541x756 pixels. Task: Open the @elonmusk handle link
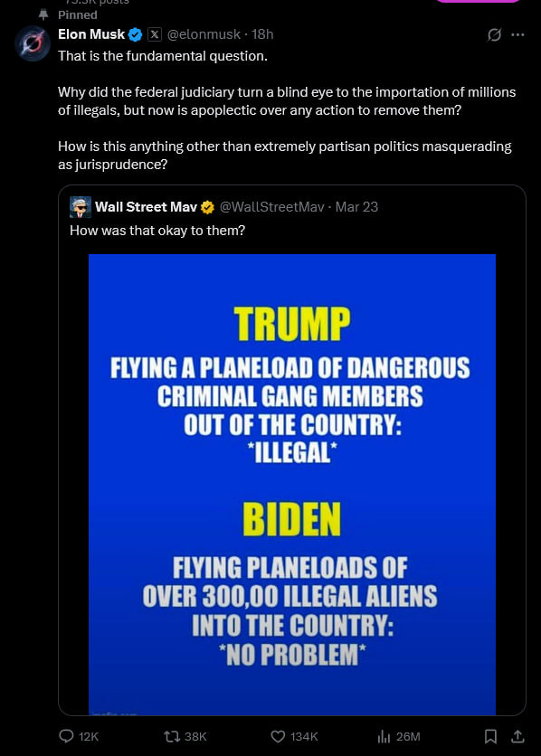[x=204, y=34]
